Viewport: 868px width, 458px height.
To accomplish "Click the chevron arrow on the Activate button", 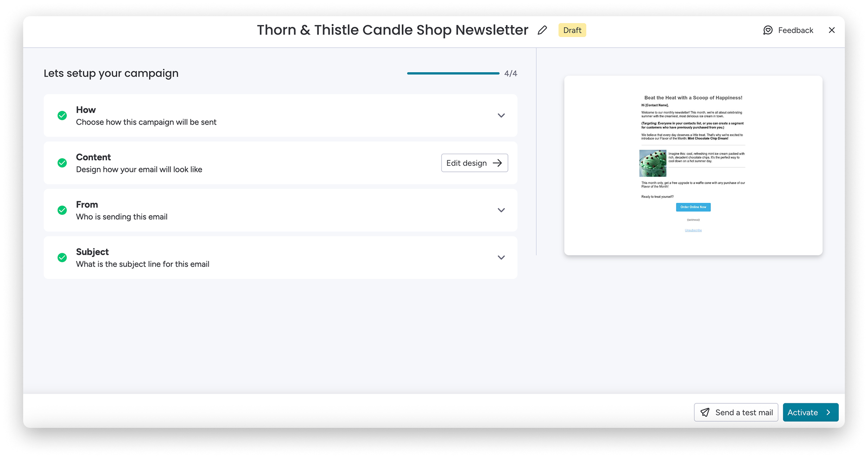I will (x=828, y=412).
